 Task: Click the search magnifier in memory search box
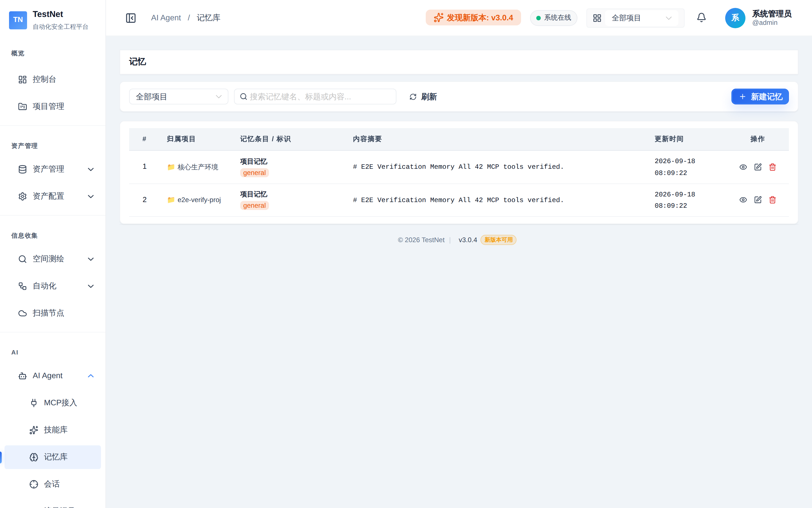click(244, 97)
